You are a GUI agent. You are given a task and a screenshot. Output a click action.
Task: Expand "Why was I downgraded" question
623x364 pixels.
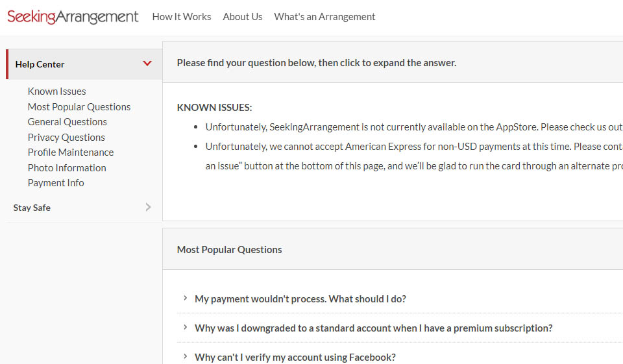coord(373,328)
